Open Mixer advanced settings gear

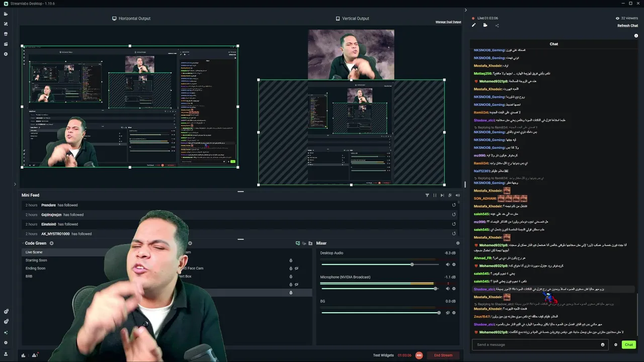click(x=458, y=243)
